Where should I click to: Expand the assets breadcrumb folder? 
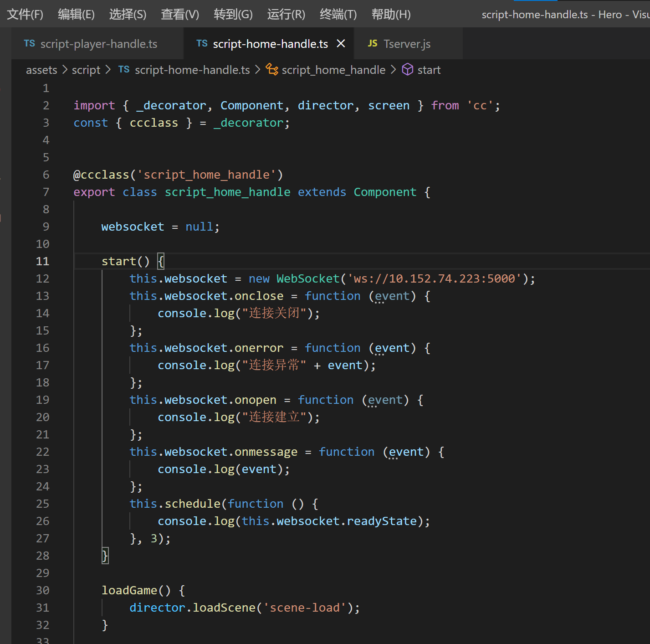[x=41, y=70]
